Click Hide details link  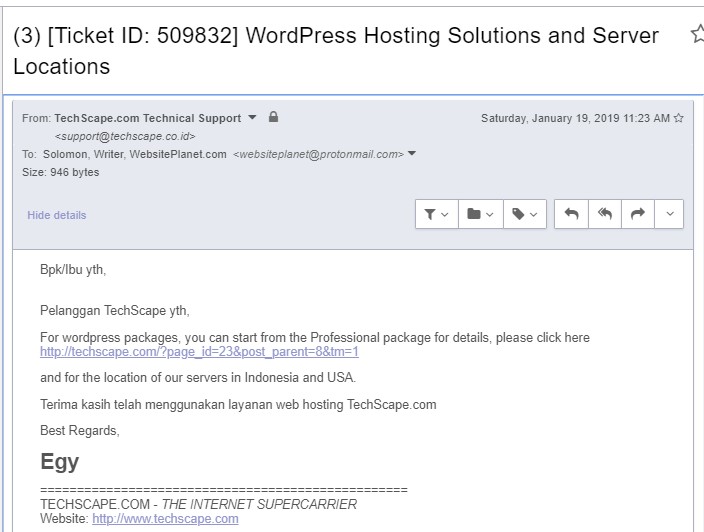coord(57,215)
